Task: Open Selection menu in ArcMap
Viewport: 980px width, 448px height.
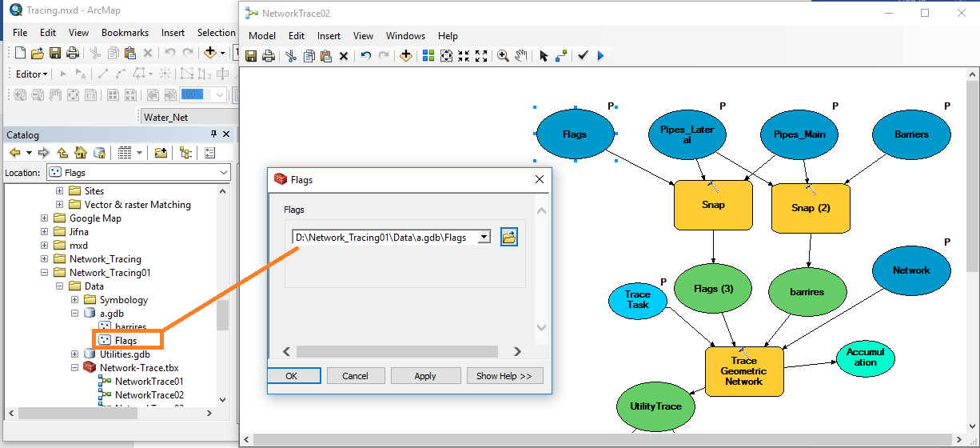Action: (216, 33)
